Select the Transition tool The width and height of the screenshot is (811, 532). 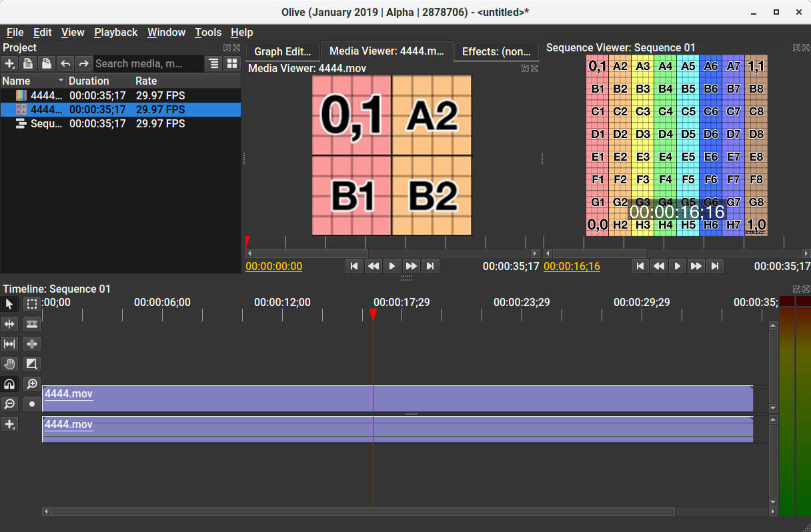pos(31,364)
